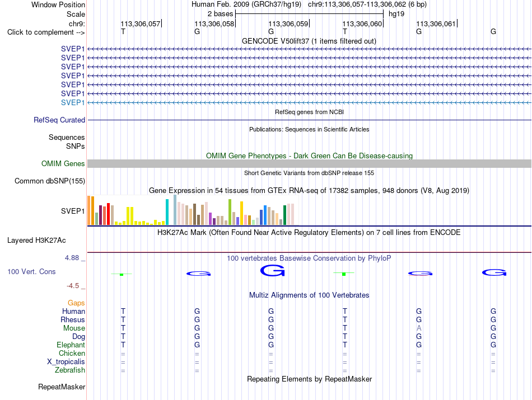Screen dimensions: 532x400
Task: Click the '100 Vert. Cons' label
Action: click(x=31, y=271)
